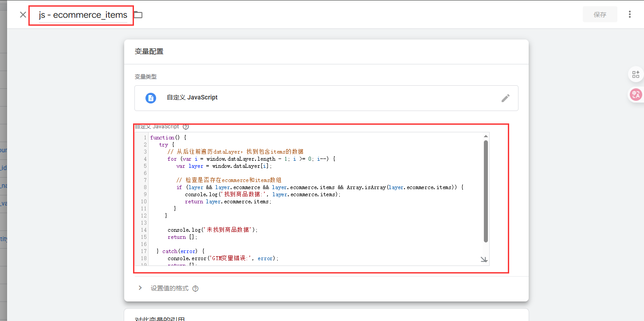Image resolution: width=644 pixels, height=321 pixels.
Task: Click the 变量配置 section heading
Action: [x=149, y=52]
